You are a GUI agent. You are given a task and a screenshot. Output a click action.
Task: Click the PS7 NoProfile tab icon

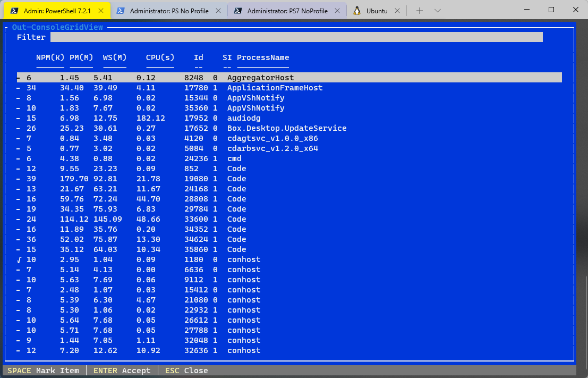238,11
